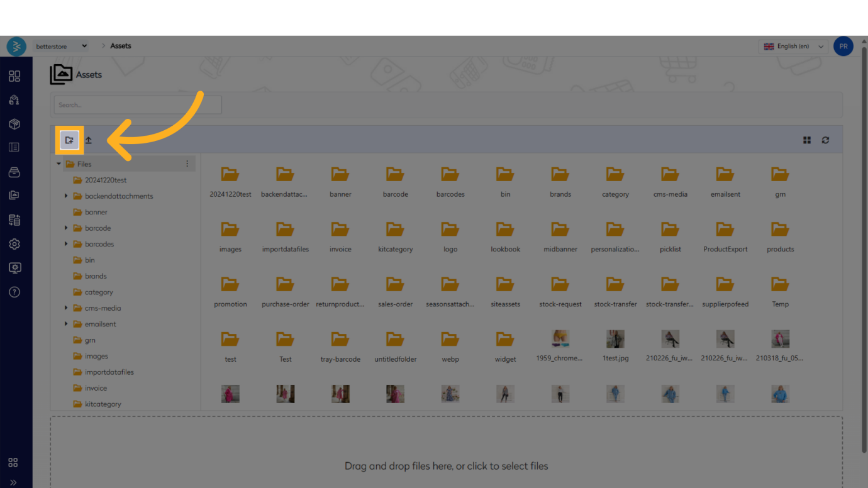Open the three-dot menu beside Files

click(x=187, y=164)
